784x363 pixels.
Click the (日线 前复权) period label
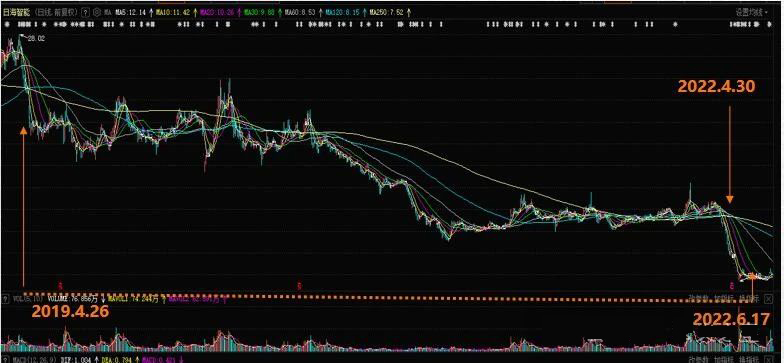coord(57,12)
